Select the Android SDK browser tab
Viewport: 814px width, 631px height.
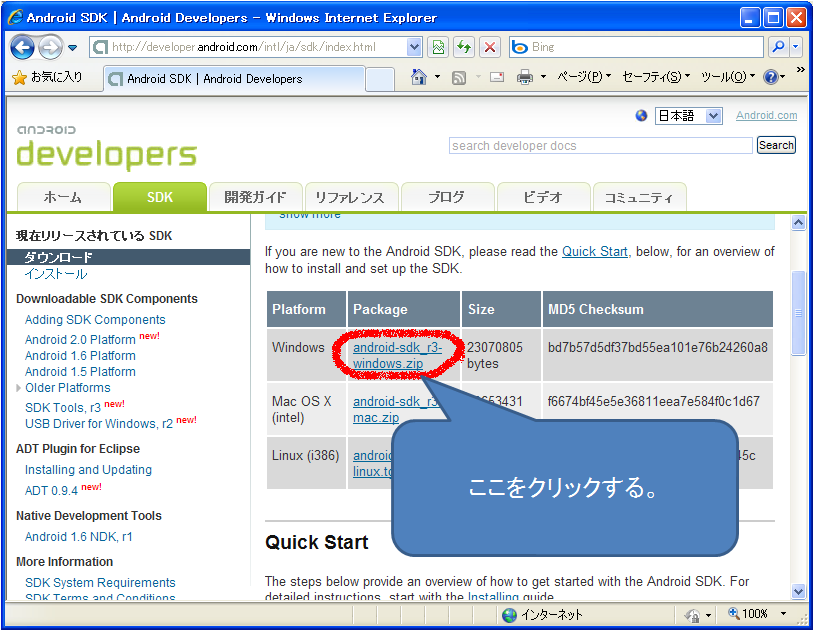(235, 79)
